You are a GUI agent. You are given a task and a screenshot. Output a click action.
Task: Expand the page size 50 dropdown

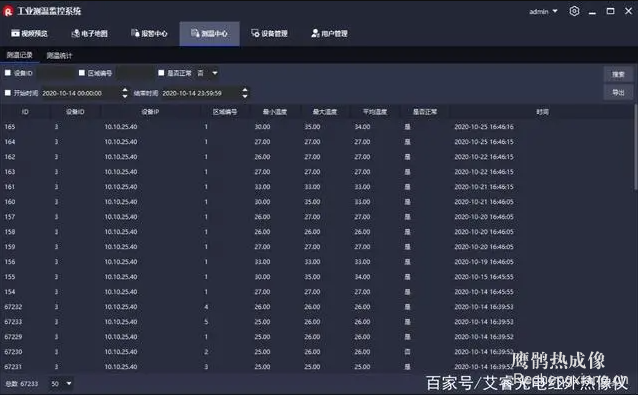point(61,384)
